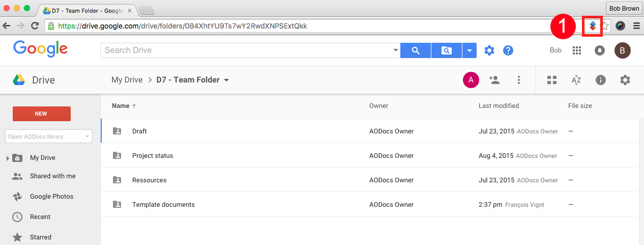The height and width of the screenshot is (245, 644).
Task: Open Drive settings gear at far right
Action: click(x=625, y=80)
